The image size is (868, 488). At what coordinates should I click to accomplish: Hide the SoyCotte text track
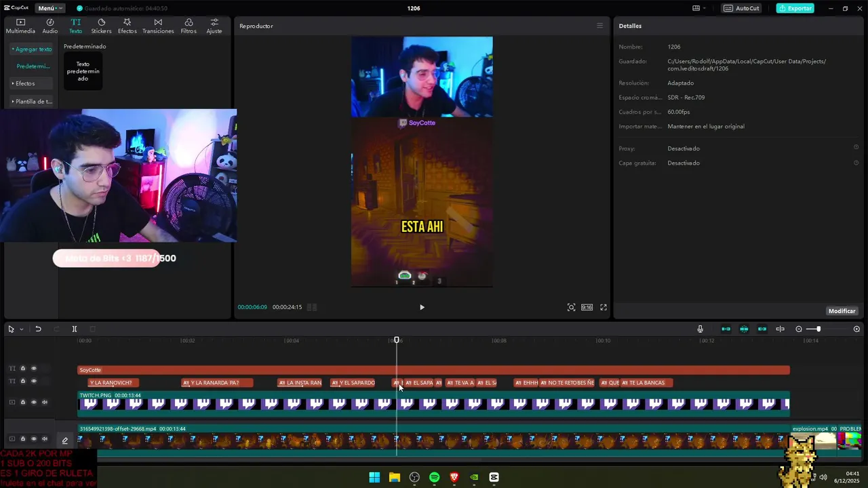point(33,369)
